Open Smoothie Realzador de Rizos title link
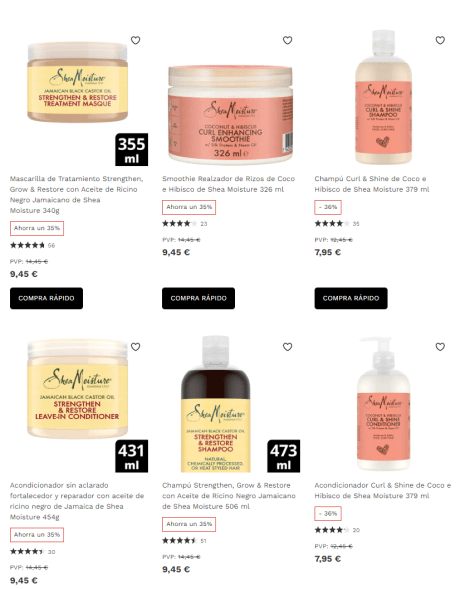This screenshot has height=589, width=475. 228,184
